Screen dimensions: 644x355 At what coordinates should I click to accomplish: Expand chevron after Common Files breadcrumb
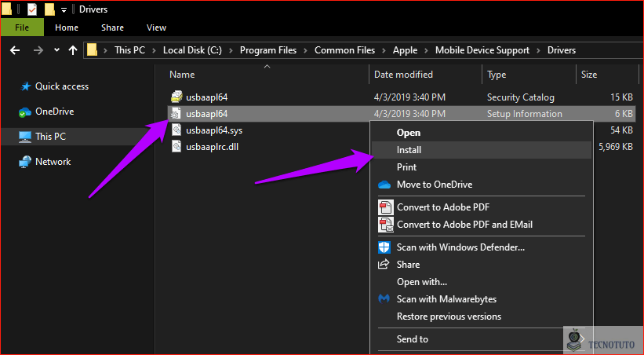384,50
